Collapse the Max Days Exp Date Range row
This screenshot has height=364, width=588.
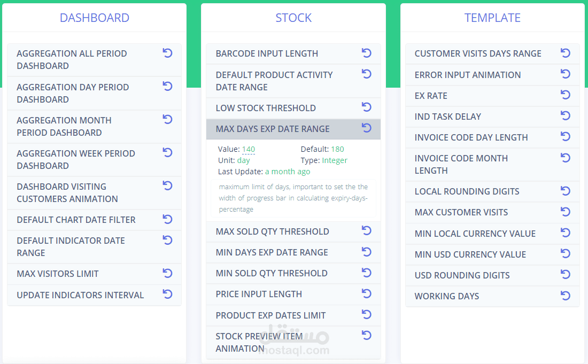point(273,129)
